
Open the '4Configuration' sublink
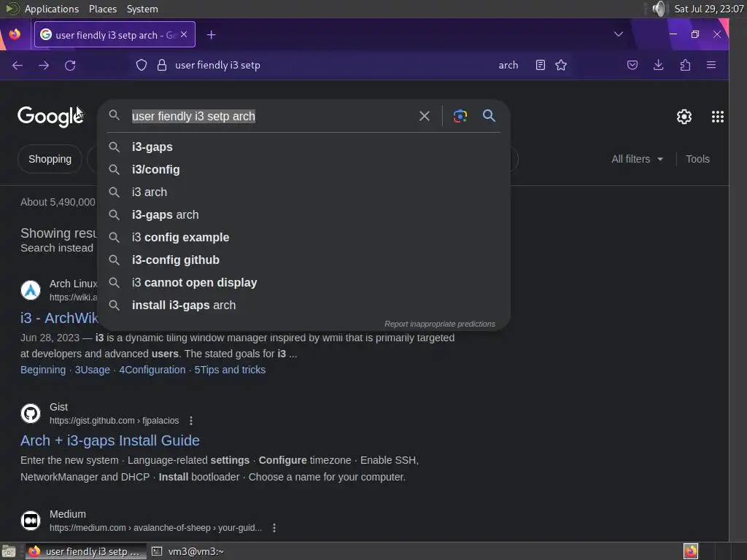(x=152, y=370)
